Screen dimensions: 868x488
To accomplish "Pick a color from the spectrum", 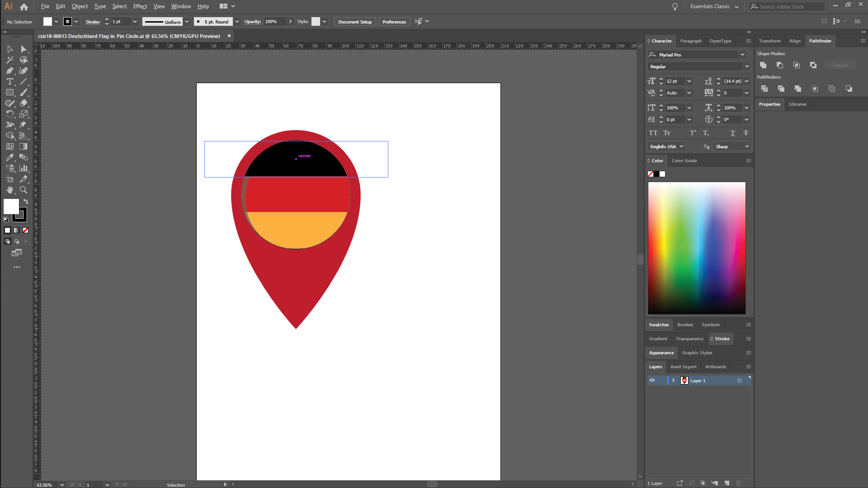I will coord(696,248).
